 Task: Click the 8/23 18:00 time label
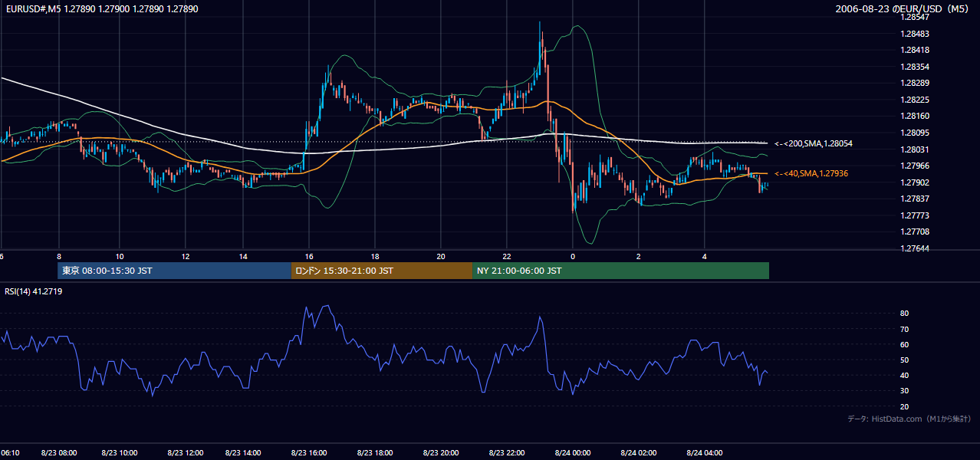point(377,453)
